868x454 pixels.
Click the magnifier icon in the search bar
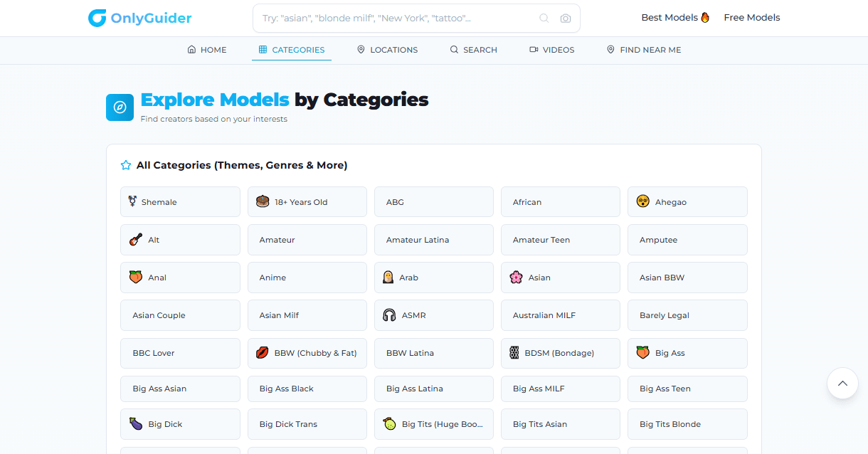(544, 19)
